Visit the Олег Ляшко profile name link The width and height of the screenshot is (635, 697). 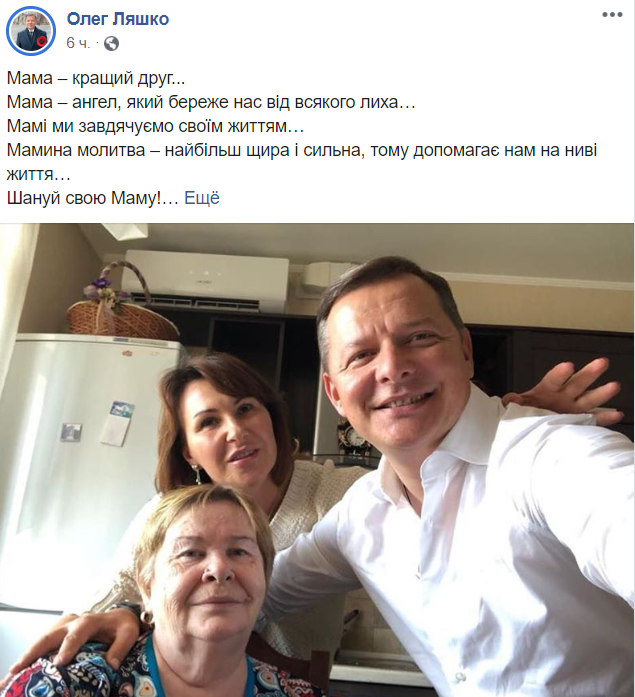tap(118, 19)
